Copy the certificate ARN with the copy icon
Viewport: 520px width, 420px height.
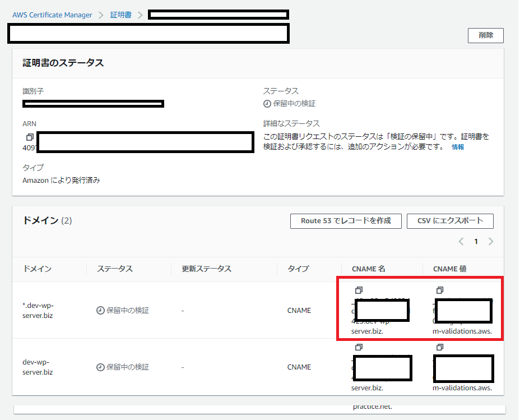pyautogui.click(x=30, y=137)
